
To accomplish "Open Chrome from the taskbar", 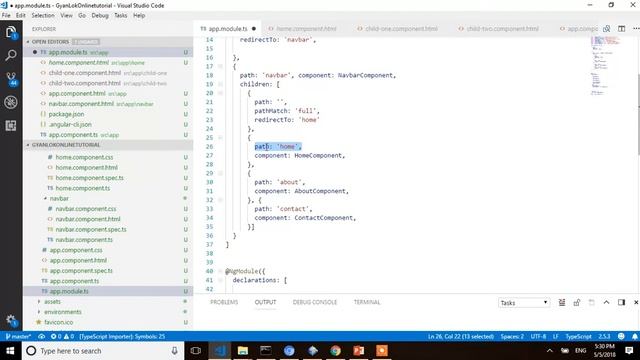I will [x=336, y=351].
